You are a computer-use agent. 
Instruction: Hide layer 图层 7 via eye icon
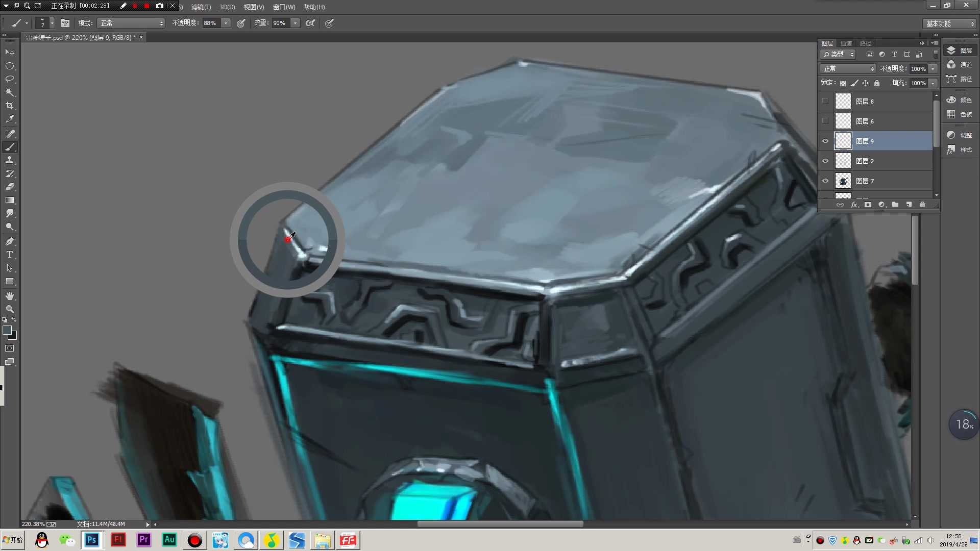point(825,181)
